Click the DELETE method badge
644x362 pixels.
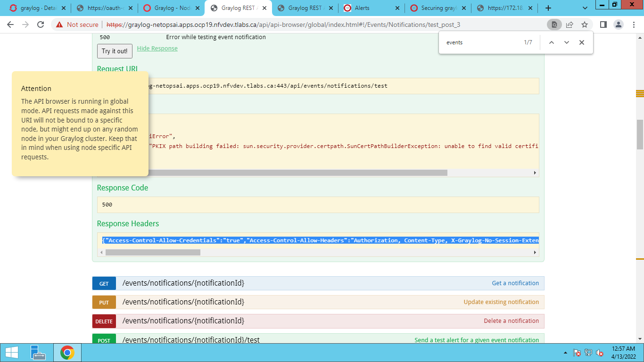point(104,321)
